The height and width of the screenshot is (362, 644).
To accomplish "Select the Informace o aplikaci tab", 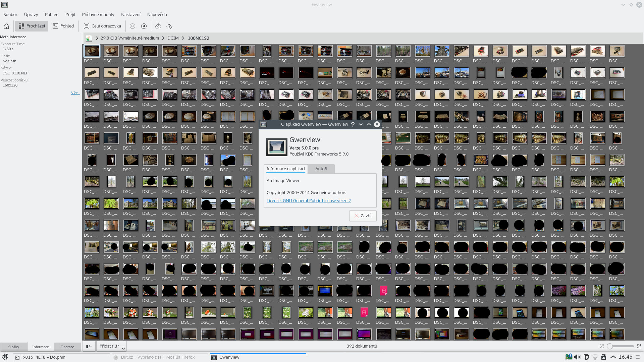I will 285,169.
